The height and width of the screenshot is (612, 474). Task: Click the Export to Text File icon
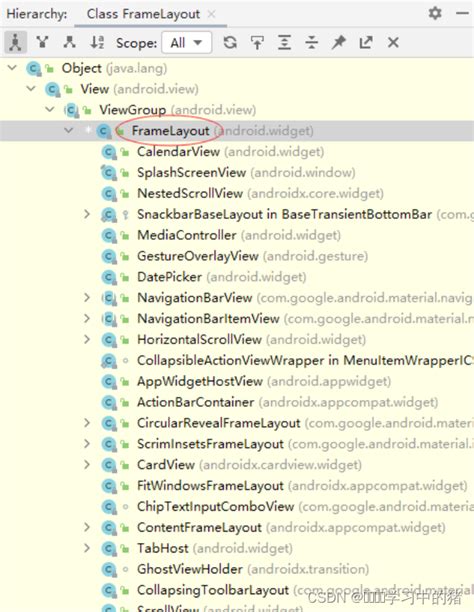point(366,42)
